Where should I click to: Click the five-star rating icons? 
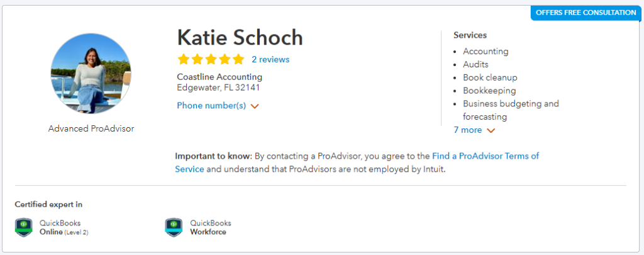(211, 59)
